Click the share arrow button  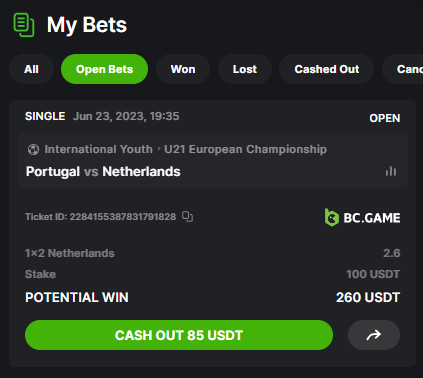[x=374, y=335]
